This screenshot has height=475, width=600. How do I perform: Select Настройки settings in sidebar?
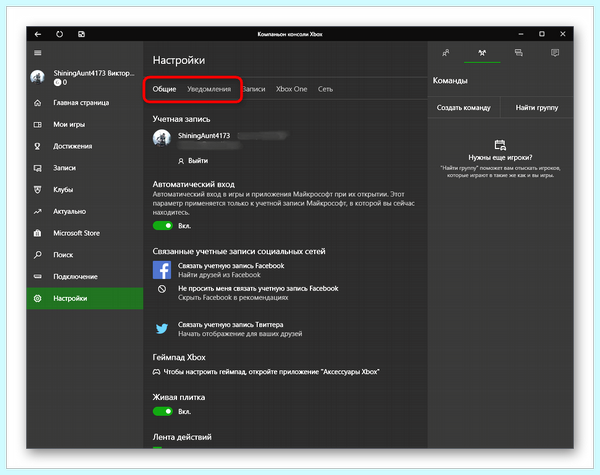(85, 299)
